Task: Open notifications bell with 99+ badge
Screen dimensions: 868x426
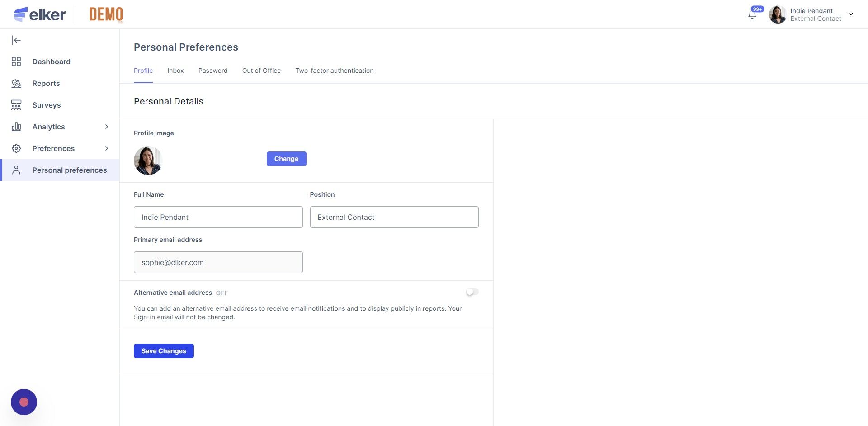Action: [x=752, y=14]
